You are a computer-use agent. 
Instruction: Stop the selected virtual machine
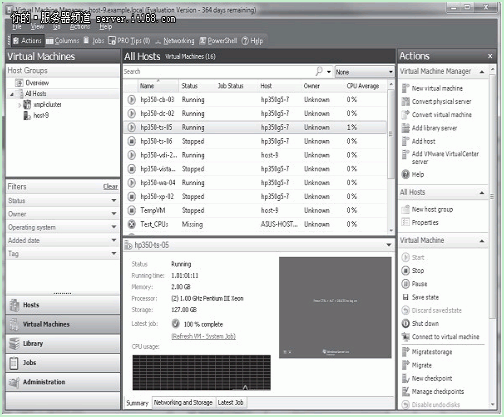413,270
